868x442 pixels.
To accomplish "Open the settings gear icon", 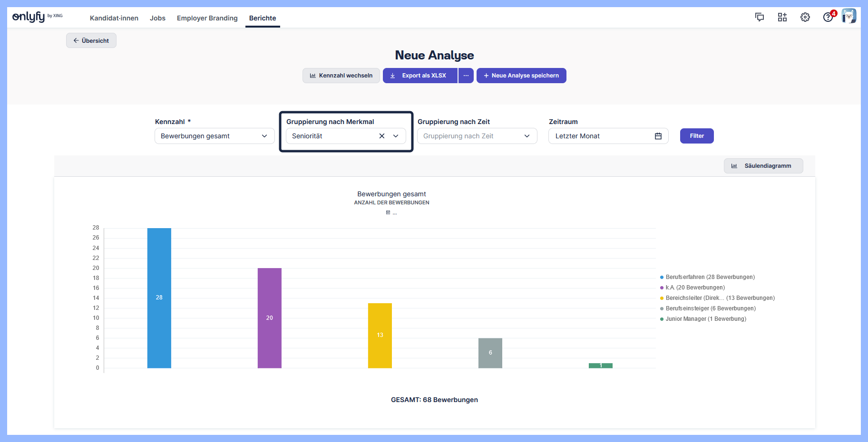I will point(805,18).
